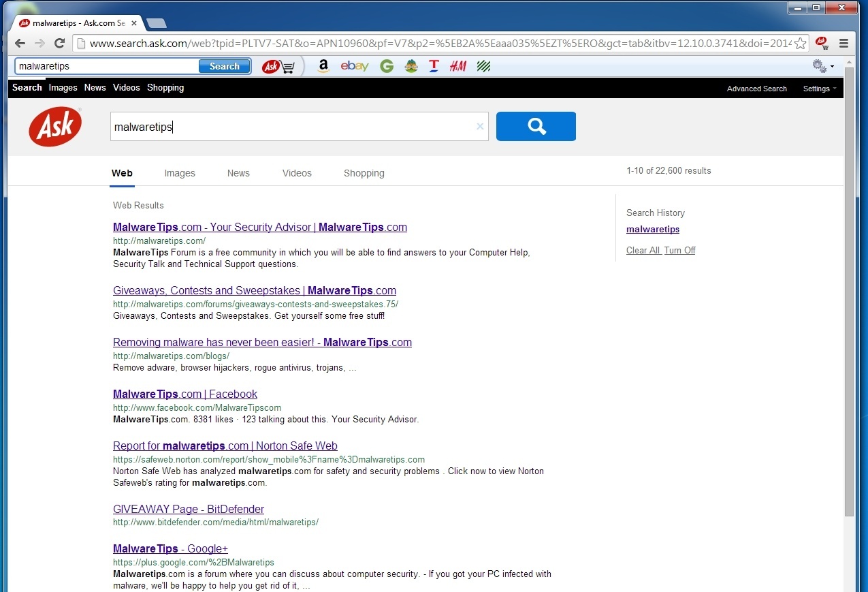The width and height of the screenshot is (868, 592).
Task: Click the green striped toolbar icon
Action: [x=484, y=66]
